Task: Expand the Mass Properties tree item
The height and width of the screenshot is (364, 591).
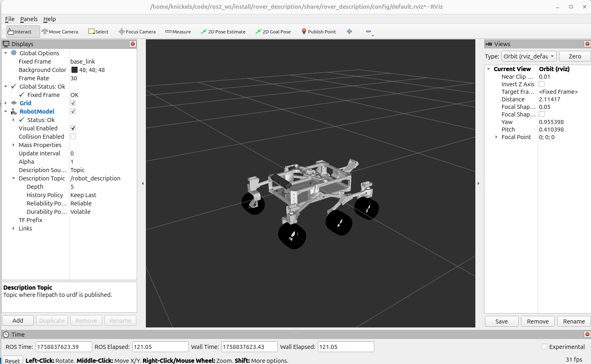Action: click(14, 145)
